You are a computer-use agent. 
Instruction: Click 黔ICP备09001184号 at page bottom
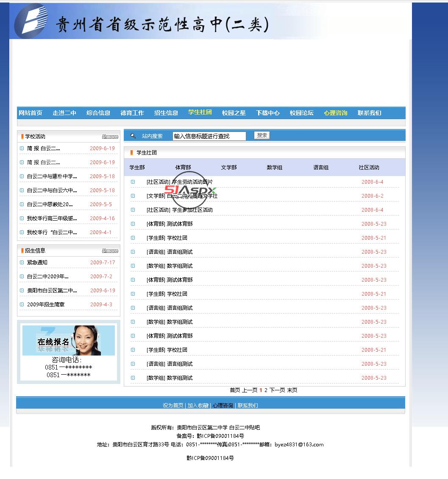[x=210, y=458]
